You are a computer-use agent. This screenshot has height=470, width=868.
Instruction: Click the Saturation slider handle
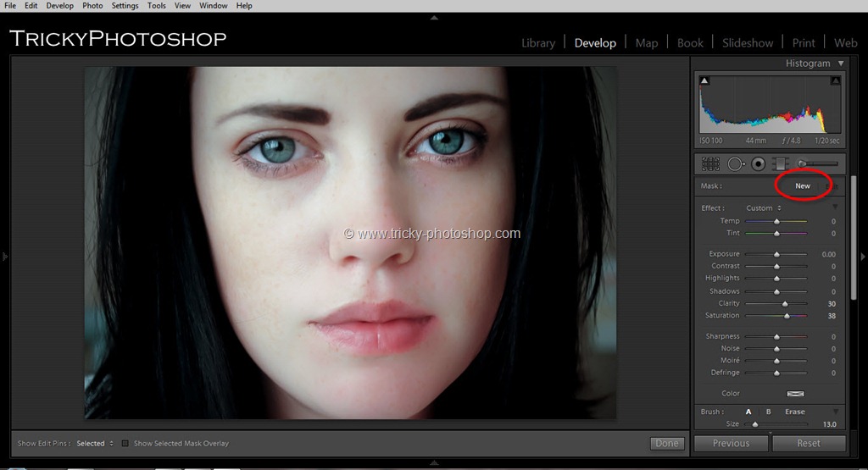tap(787, 316)
